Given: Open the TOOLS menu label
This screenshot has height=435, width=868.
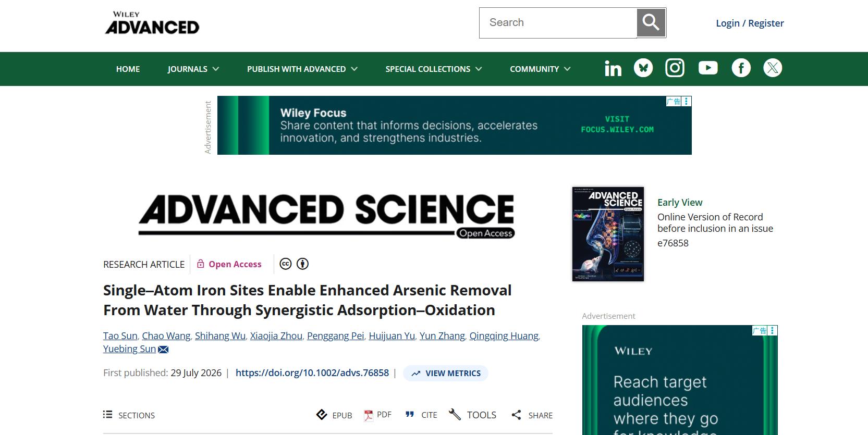Looking at the screenshot, I should click(482, 415).
